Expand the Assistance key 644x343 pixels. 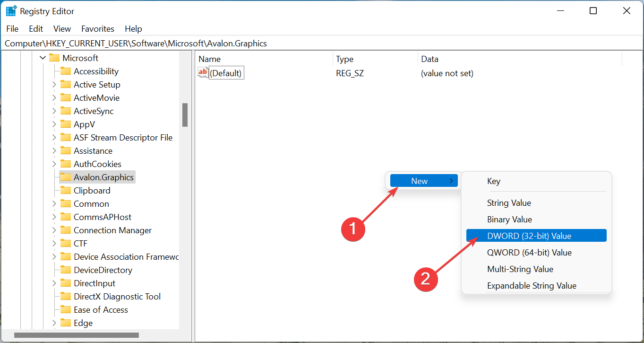tap(54, 151)
